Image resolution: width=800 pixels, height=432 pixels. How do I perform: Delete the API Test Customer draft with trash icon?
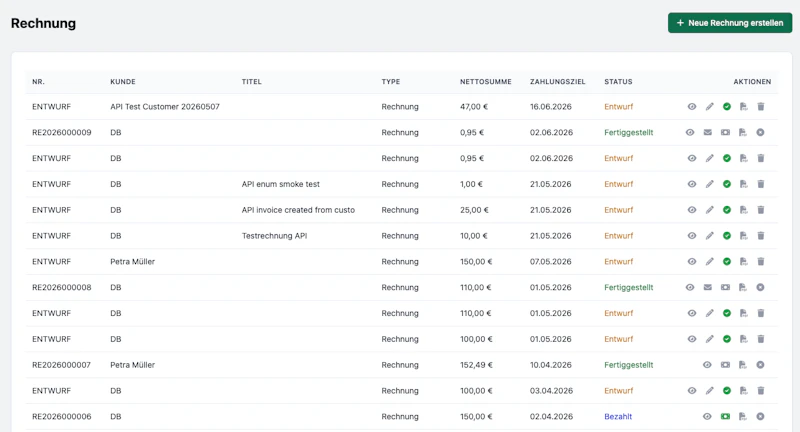click(x=761, y=107)
